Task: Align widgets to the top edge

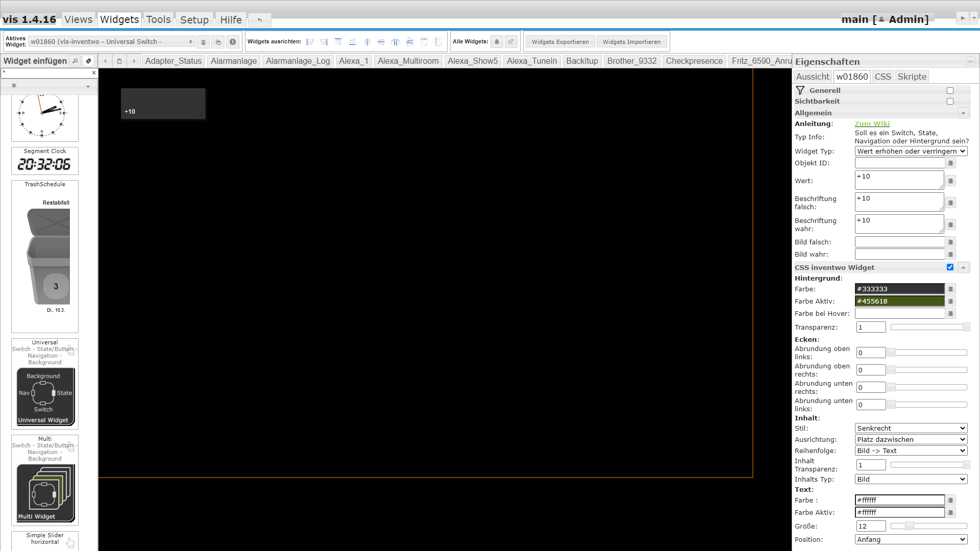Action: [338, 42]
